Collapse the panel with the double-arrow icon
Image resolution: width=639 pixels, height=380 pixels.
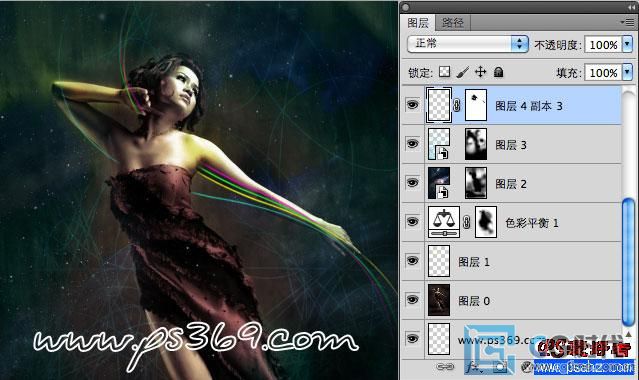(x=631, y=7)
